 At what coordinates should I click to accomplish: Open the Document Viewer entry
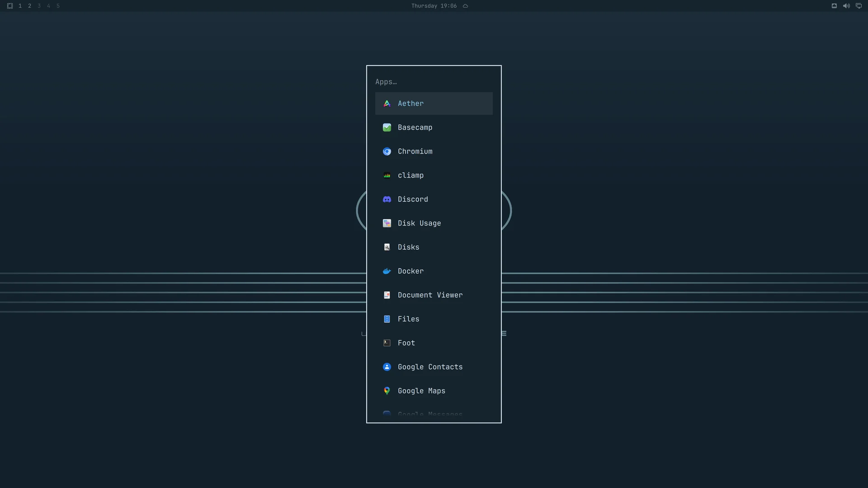[434, 295]
